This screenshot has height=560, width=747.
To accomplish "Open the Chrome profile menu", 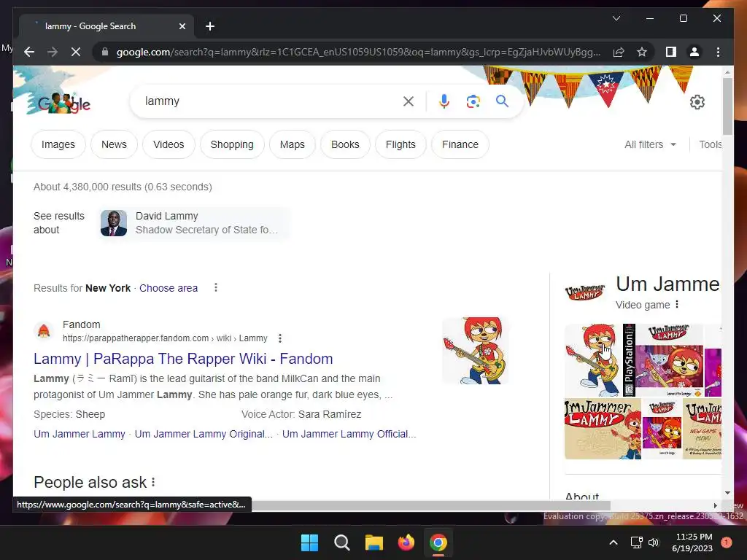I will tap(694, 52).
